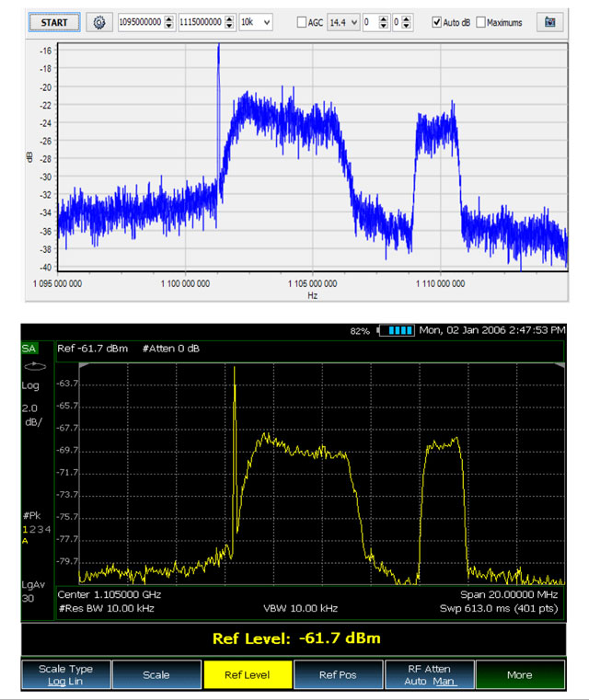
Task: Open the 10k resolution dropdown
Action: click(255, 21)
